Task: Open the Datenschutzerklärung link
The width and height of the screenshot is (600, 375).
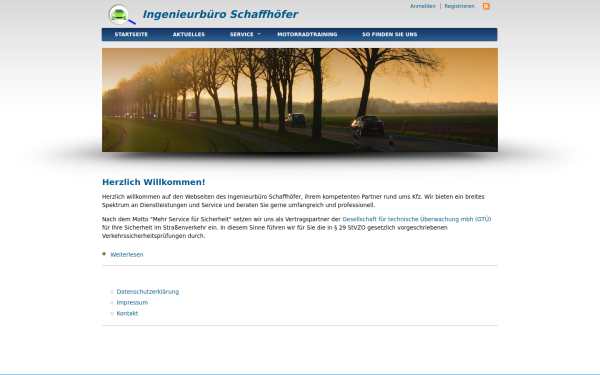Action: (148, 292)
